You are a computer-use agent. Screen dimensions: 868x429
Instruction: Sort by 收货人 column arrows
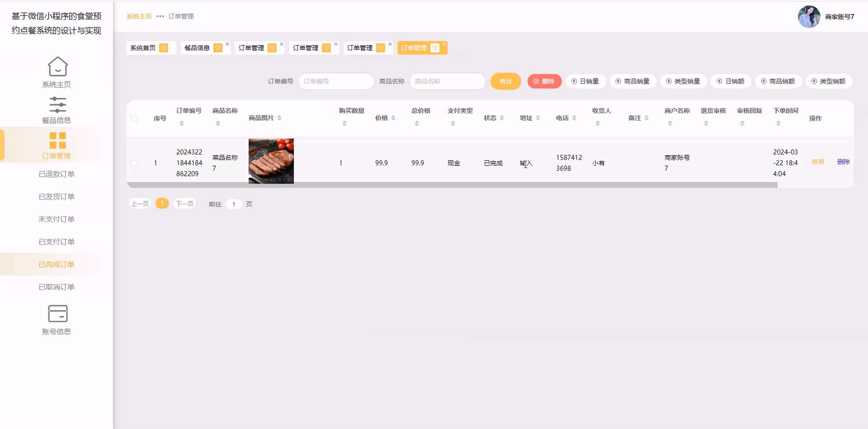597,123
